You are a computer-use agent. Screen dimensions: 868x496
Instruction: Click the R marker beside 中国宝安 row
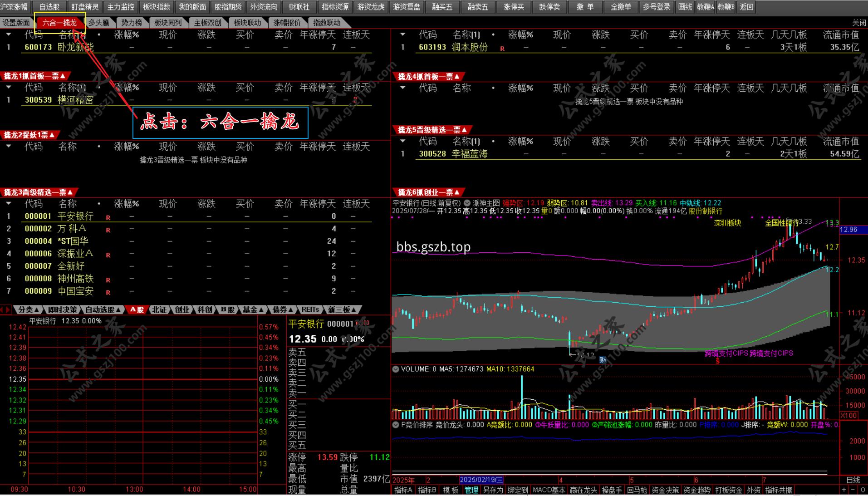(108, 293)
